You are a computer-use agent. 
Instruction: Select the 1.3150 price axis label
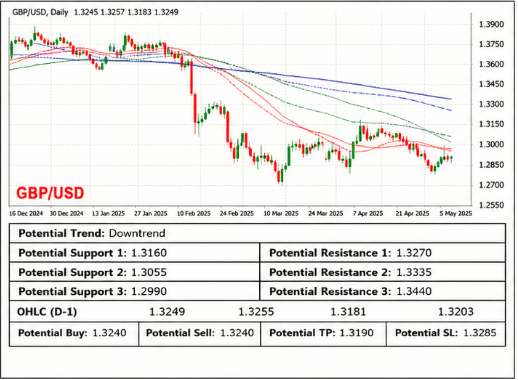pos(491,124)
